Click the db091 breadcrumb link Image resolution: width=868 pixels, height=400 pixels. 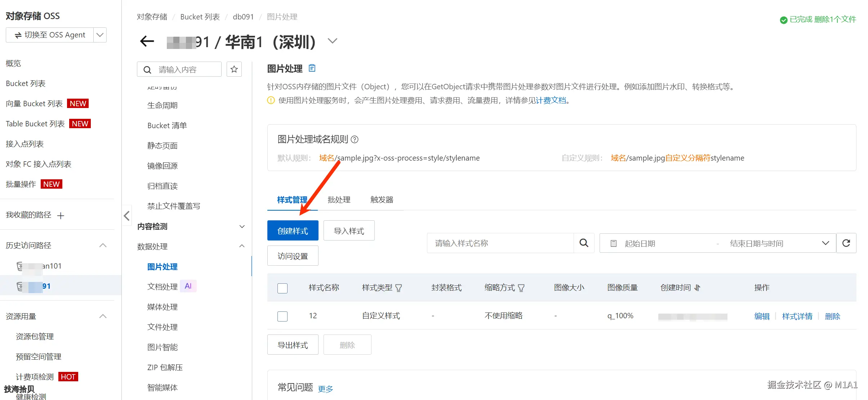point(243,17)
